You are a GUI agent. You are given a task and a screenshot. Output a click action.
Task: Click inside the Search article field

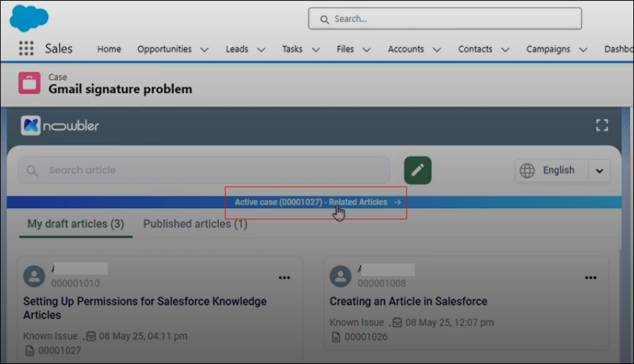coord(204,170)
